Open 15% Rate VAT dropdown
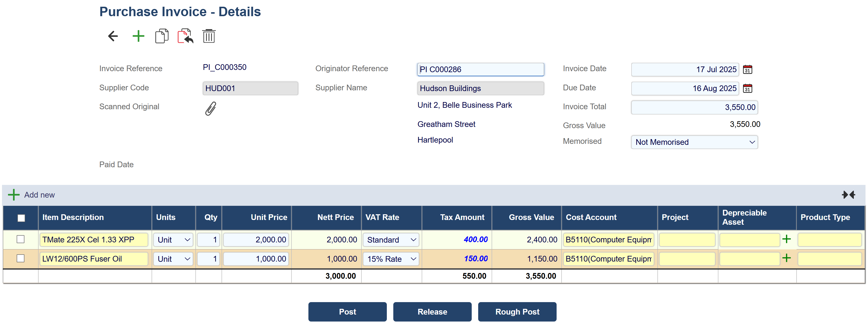Viewport: 868px width, 327px height. [x=391, y=259]
